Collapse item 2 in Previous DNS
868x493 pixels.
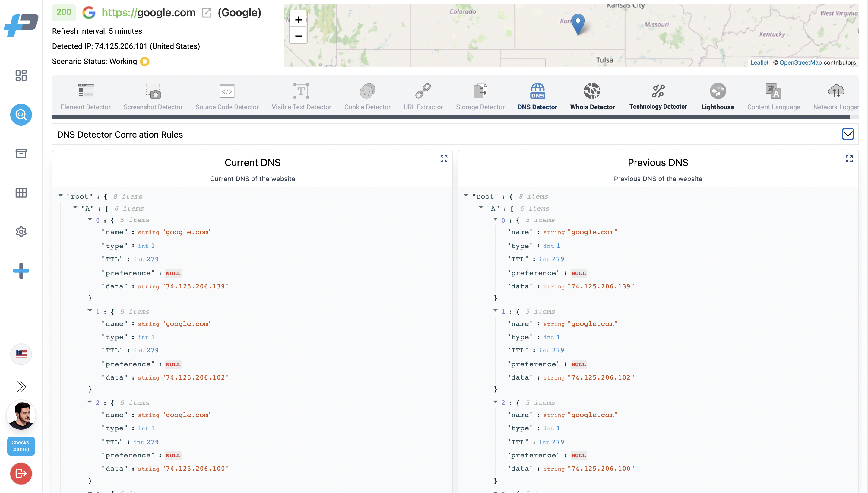(495, 402)
